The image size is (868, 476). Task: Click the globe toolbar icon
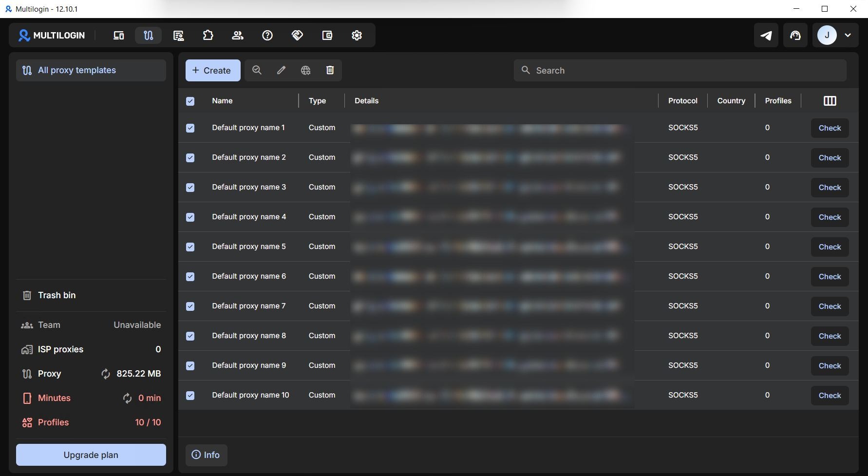305,70
